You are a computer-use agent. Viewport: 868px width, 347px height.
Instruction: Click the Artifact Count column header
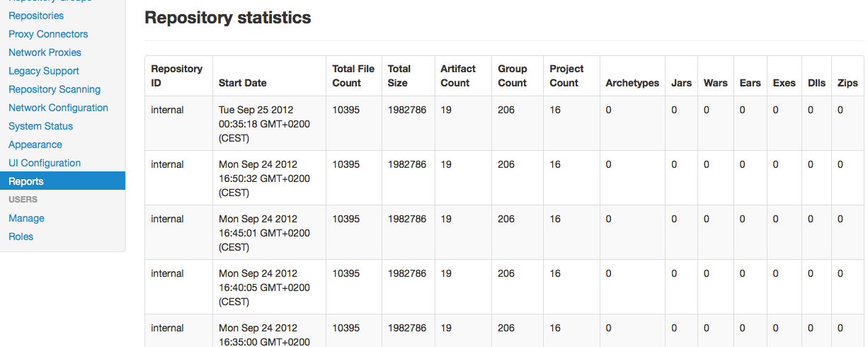(x=458, y=76)
